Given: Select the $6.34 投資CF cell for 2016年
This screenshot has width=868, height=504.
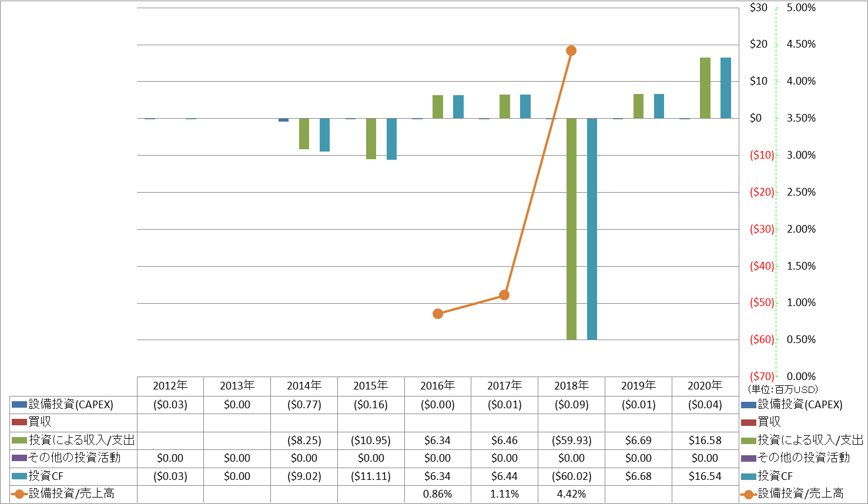Looking at the screenshot, I should click(438, 476).
